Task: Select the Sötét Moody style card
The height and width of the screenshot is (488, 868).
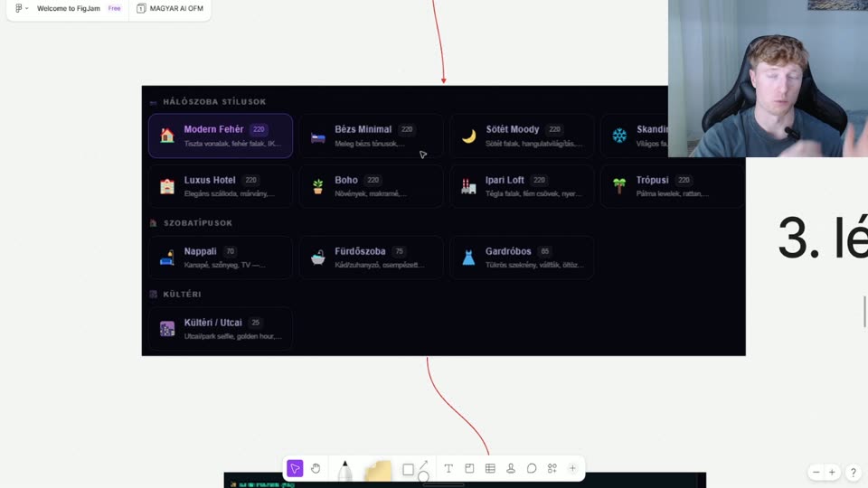Action: [522, 136]
